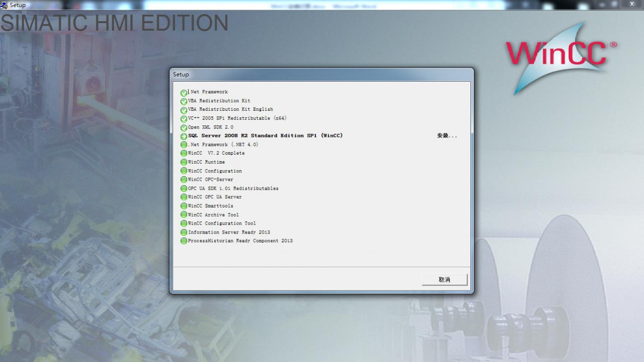
Task: Click the green dot for WinCC Runtime
Action: (x=184, y=162)
